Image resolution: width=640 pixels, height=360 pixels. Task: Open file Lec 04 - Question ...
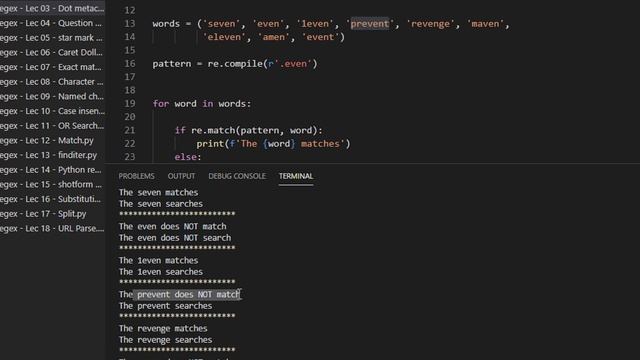(52, 23)
